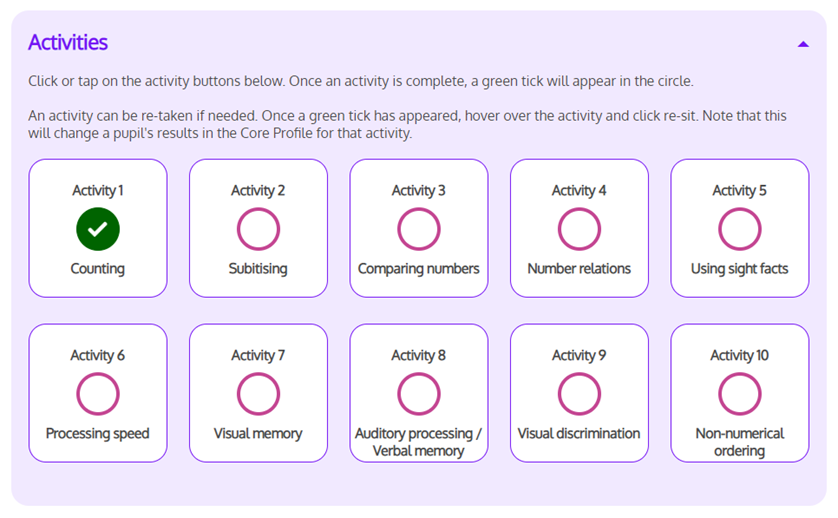The image size is (838, 518).
Task: Click the Activity 8 circle icon
Action: [x=419, y=394]
